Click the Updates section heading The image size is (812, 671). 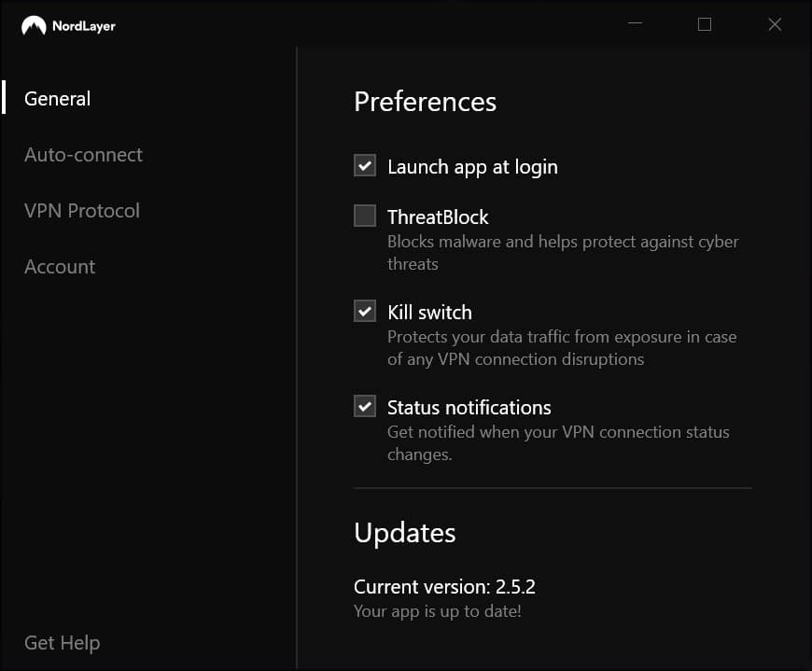(x=404, y=533)
